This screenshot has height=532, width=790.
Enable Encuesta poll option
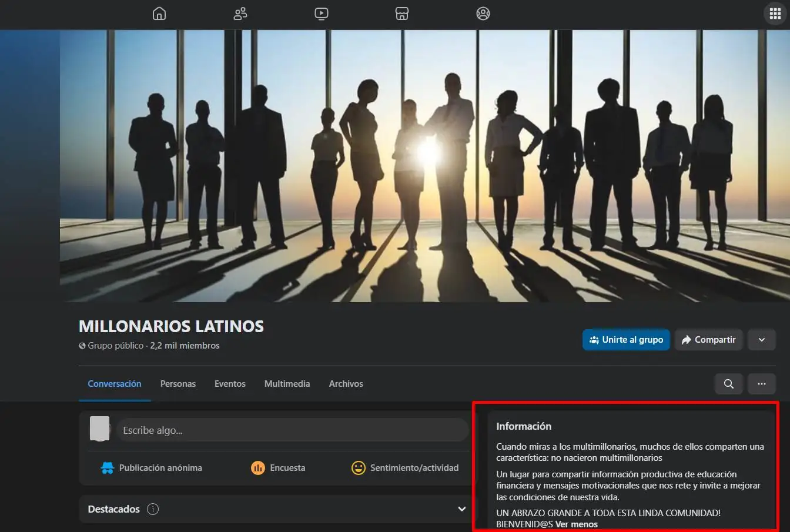pos(278,467)
